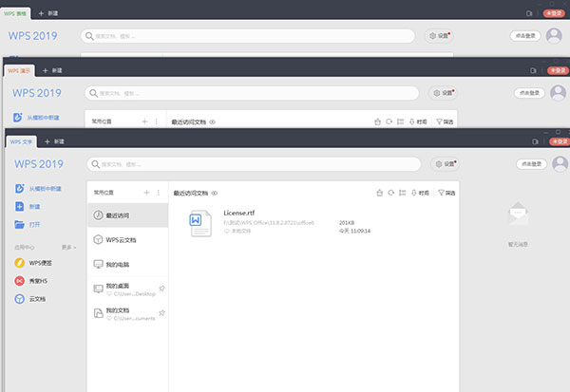Screen dimensions: 570x392
Task: Click the 新建 tab next to WPS 演示
Action: tap(52, 70)
